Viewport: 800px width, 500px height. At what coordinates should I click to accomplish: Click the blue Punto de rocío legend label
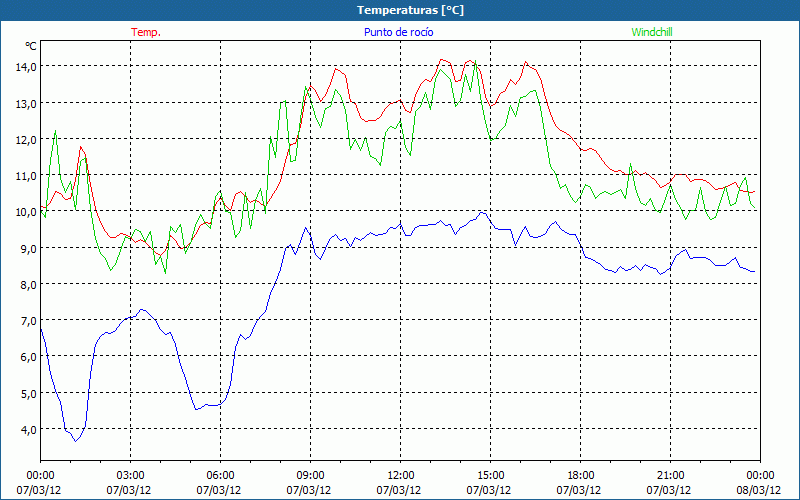[398, 32]
